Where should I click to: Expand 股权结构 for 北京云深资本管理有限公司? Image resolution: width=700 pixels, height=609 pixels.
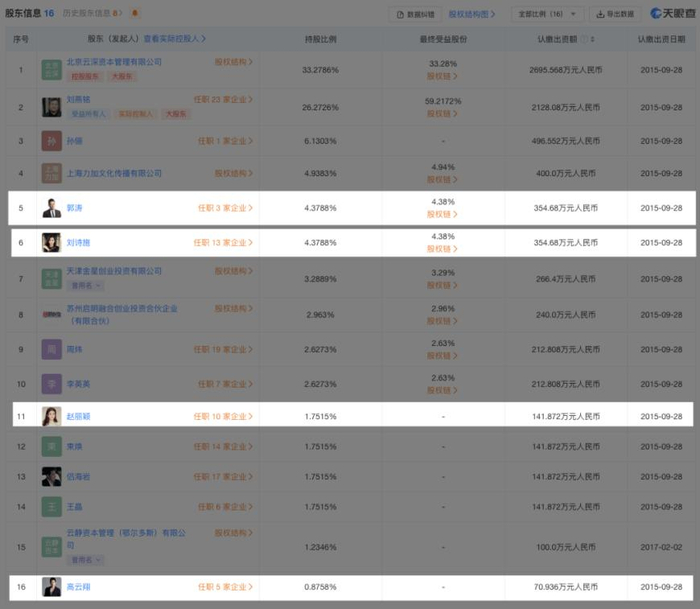pyautogui.click(x=234, y=62)
